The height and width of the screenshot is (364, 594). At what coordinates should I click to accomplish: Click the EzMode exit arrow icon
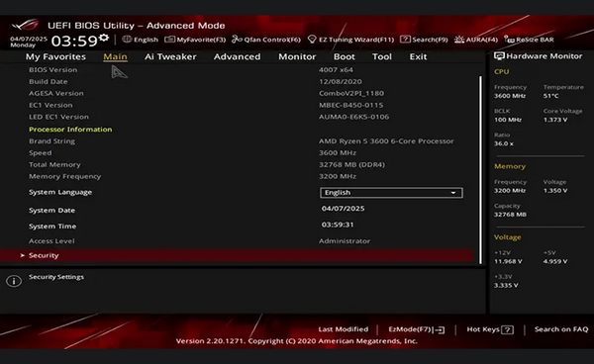point(440,330)
